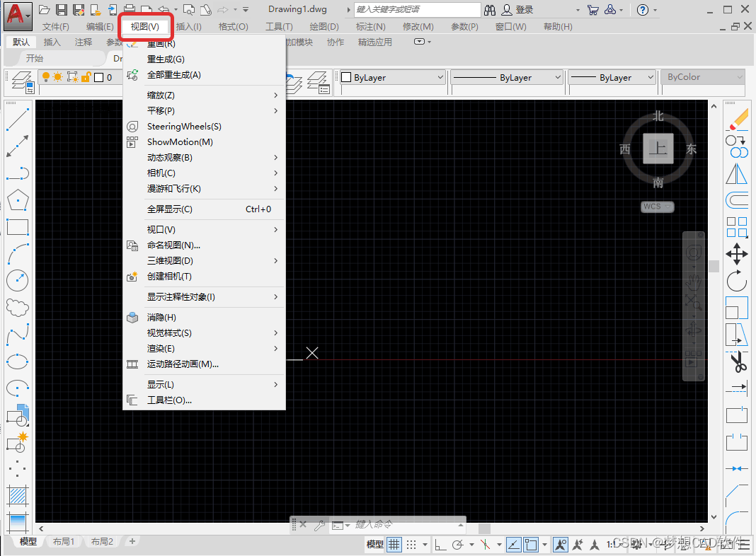Toggle object snap square icon
The height and width of the screenshot is (556, 756).
click(x=531, y=545)
